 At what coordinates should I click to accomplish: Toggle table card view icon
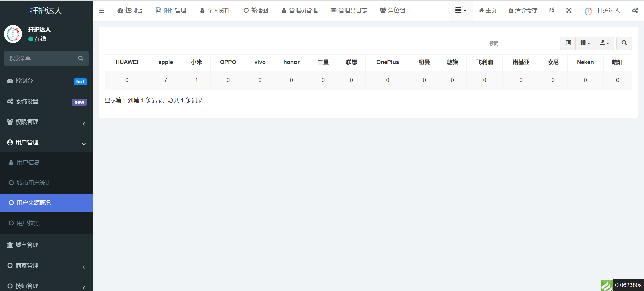pos(568,43)
